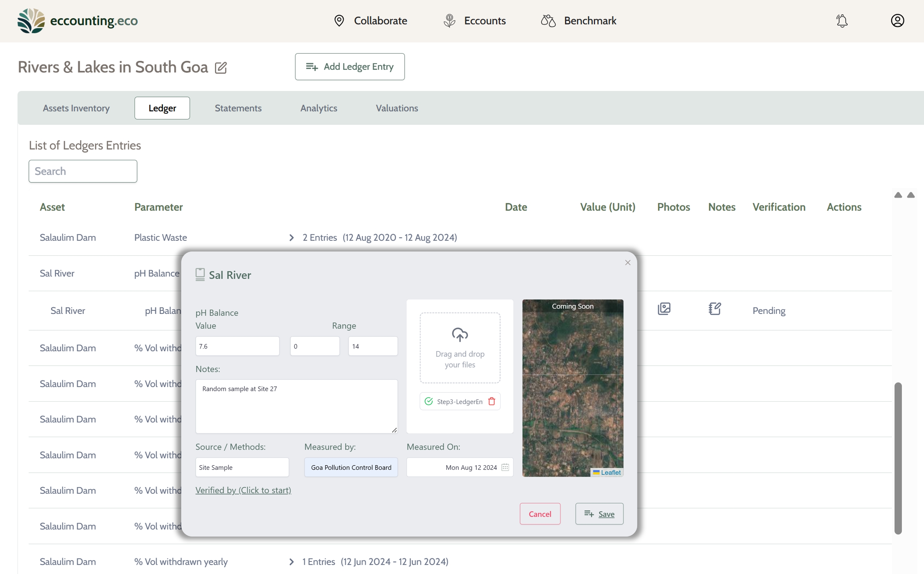
Task: Click the table sort up arrow
Action: pyautogui.click(x=898, y=195)
